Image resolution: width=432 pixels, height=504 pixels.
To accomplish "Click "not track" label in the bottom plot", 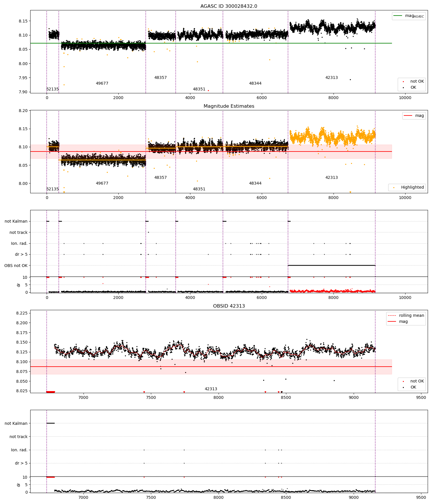I will (18, 437).
